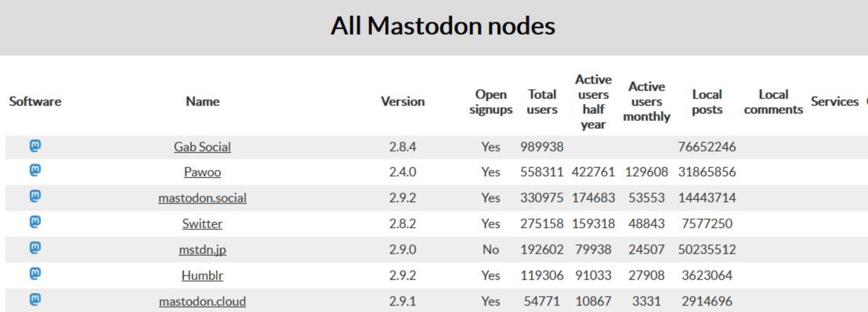Click the Mastodon logo beside Humblr
Viewport: 868px width, 312px height.
[35, 274]
